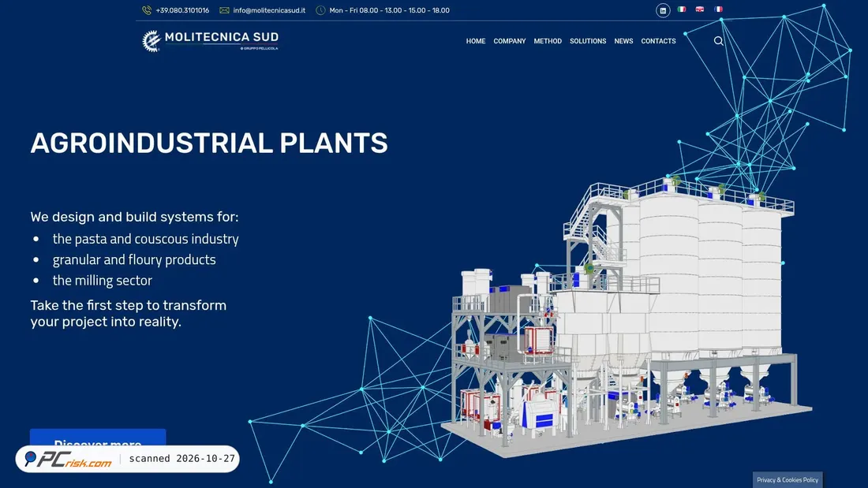868x488 pixels.
Task: Switch language with the French flag
Action: [718, 9]
